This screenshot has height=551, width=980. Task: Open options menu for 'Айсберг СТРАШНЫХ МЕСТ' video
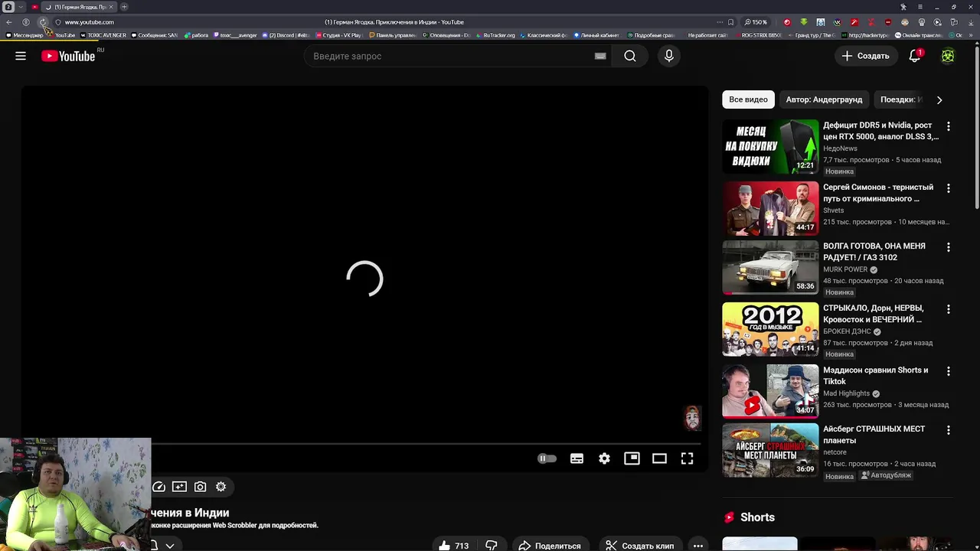tap(948, 430)
